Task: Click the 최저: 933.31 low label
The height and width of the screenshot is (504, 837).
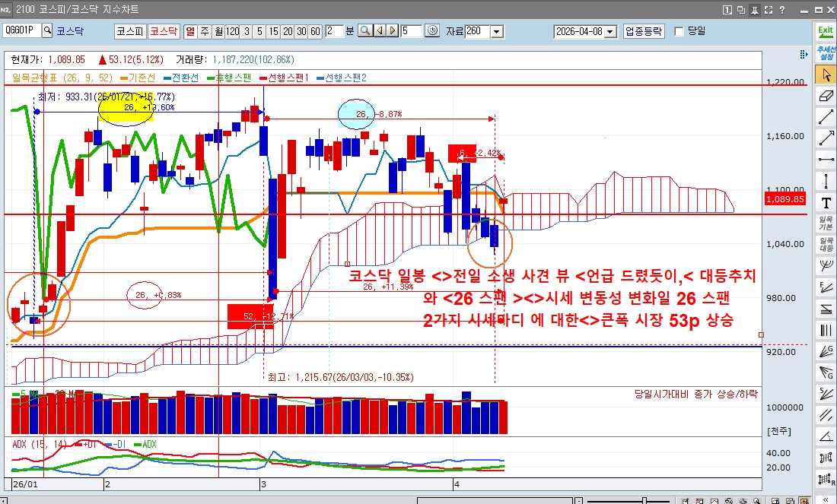Action: click(x=107, y=97)
